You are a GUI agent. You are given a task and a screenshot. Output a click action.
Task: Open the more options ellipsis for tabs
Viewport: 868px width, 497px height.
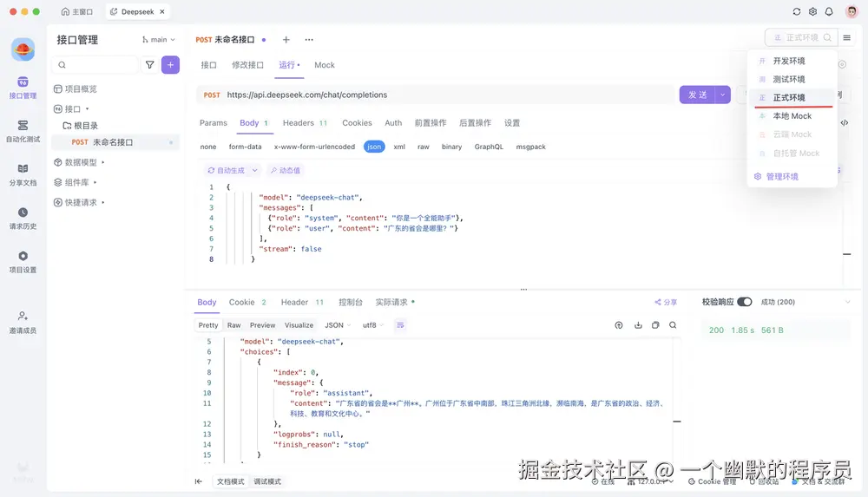pos(309,40)
